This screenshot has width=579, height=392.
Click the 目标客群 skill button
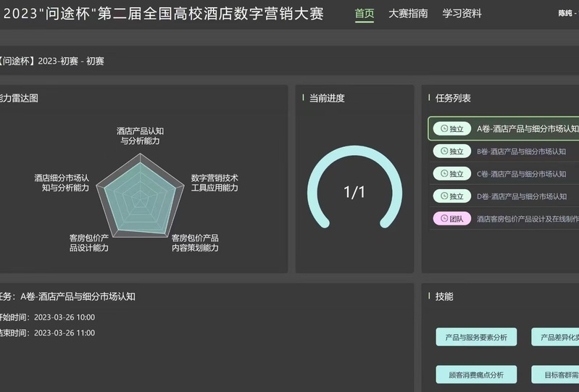click(x=556, y=375)
